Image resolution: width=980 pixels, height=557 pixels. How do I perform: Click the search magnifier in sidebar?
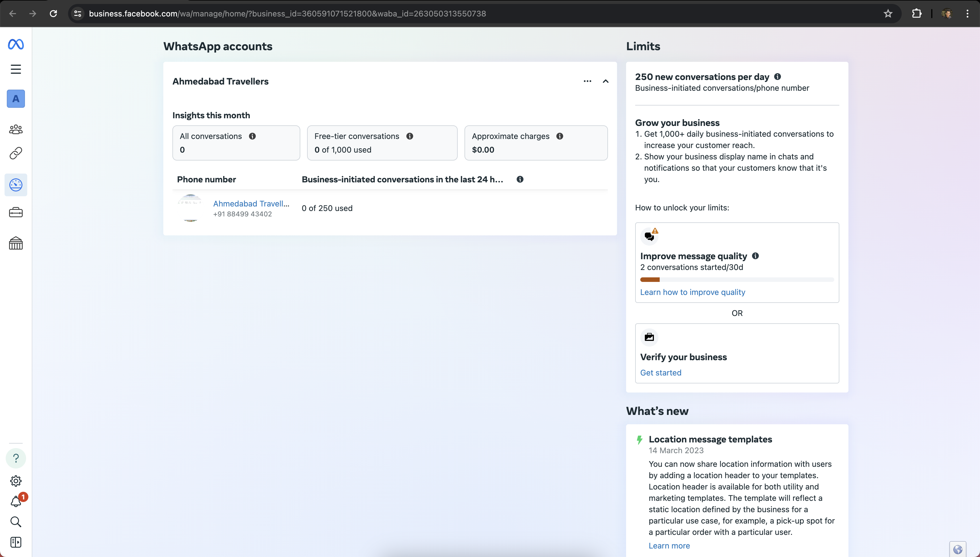pyautogui.click(x=16, y=522)
